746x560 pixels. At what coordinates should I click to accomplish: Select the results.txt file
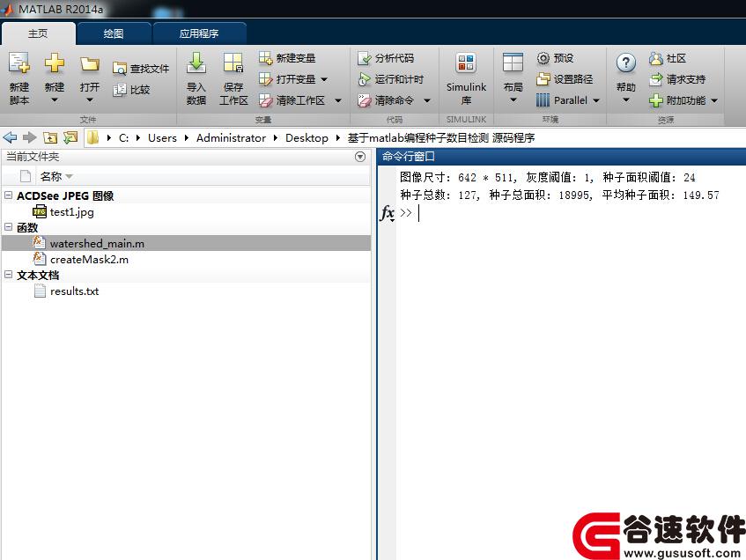74,291
